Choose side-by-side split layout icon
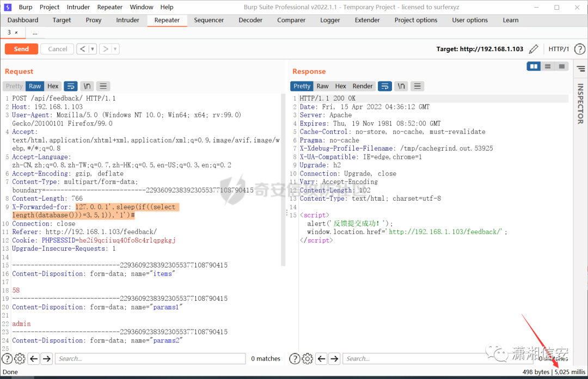The image size is (588, 379). 534,66
